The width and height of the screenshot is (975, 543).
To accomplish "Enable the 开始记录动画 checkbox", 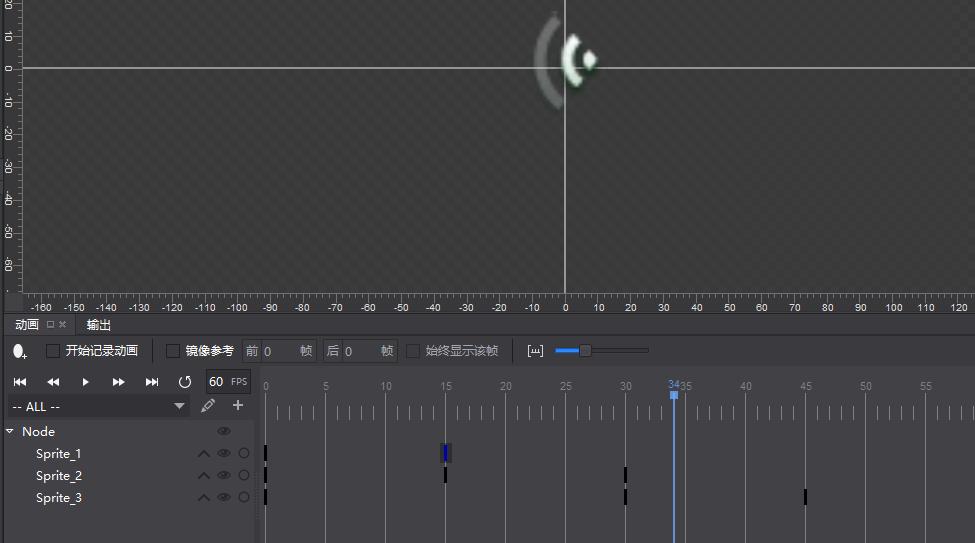I will pyautogui.click(x=53, y=351).
